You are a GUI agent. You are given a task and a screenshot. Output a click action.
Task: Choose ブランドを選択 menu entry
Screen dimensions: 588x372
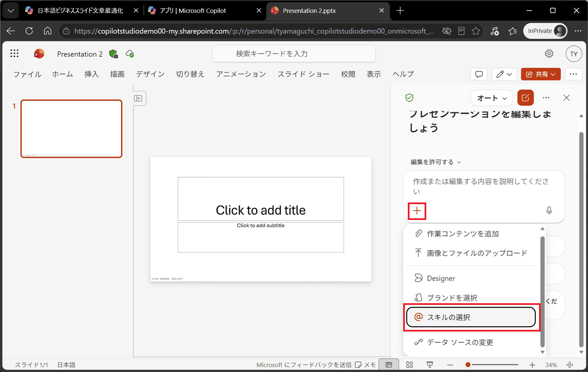point(471,298)
